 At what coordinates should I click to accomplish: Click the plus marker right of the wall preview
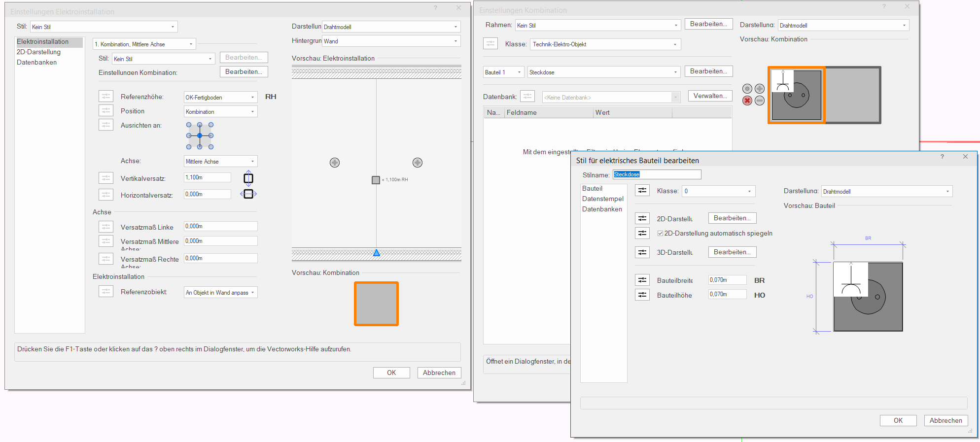[x=418, y=163]
